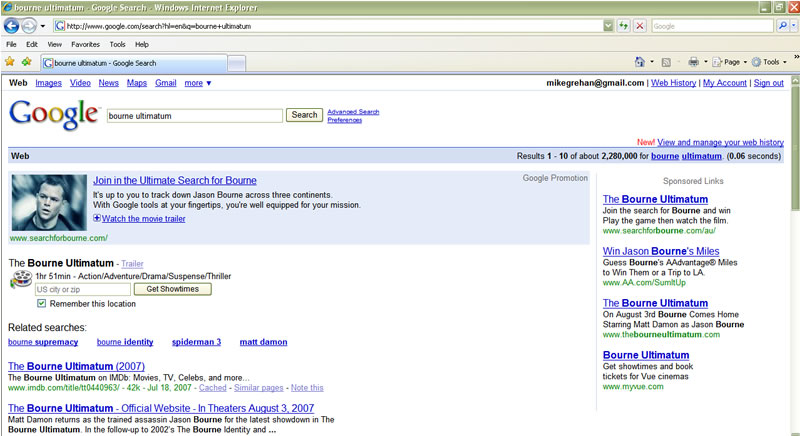The image size is (800, 436).
Task: Refresh the page with the green arrows icon
Action: pyautogui.click(x=623, y=26)
